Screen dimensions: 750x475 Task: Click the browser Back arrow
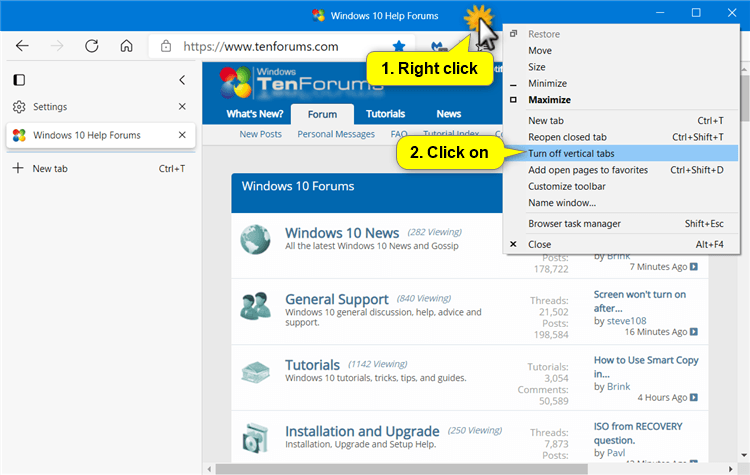(x=22, y=46)
